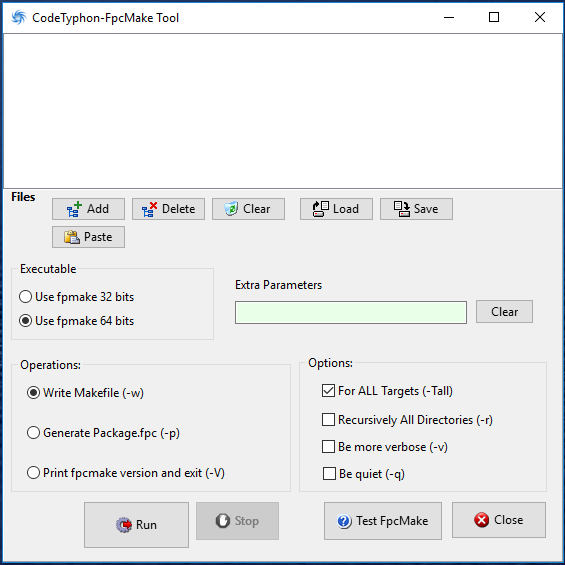The height and width of the screenshot is (565, 565).
Task: Clear the files list with recycle icon
Action: (248, 209)
